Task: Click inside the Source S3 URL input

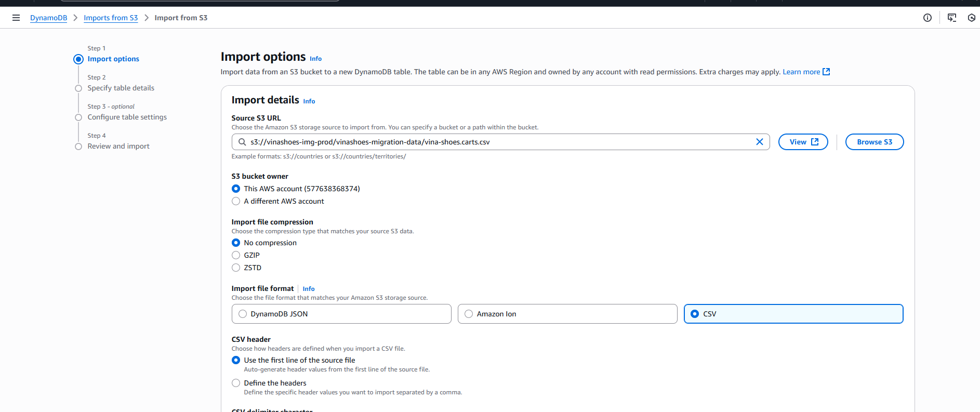Action: (x=494, y=142)
